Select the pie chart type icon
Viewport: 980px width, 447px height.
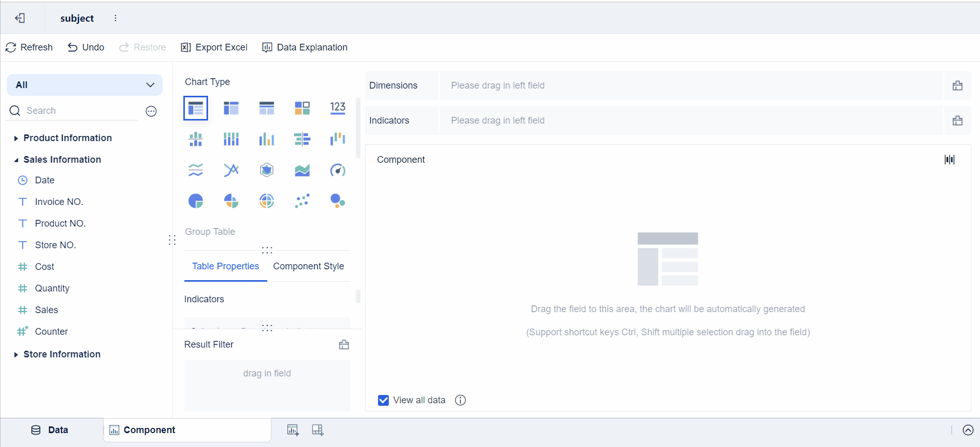pyautogui.click(x=196, y=201)
